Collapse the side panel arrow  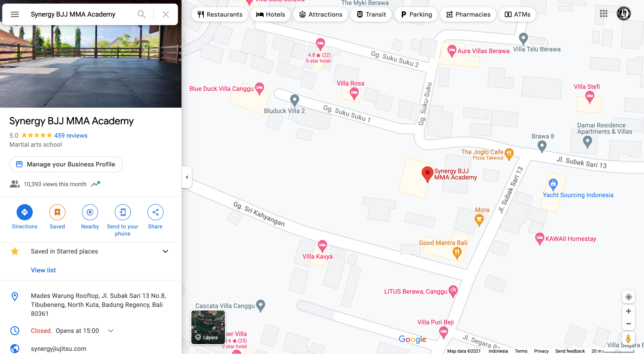pyautogui.click(x=187, y=177)
